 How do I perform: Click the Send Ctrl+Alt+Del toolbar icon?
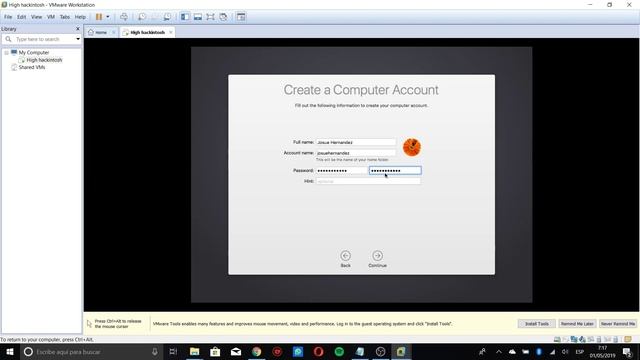124,17
